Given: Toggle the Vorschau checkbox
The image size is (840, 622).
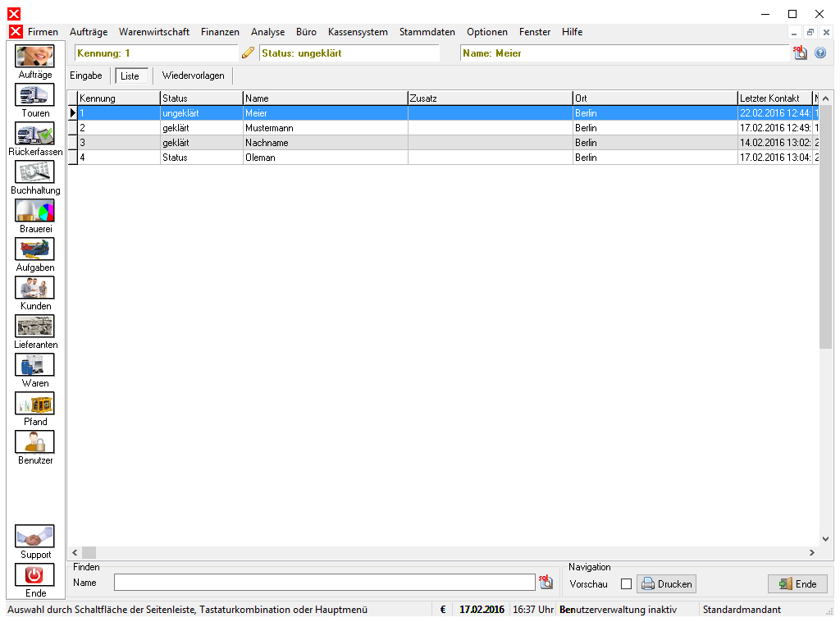Looking at the screenshot, I should (626, 584).
